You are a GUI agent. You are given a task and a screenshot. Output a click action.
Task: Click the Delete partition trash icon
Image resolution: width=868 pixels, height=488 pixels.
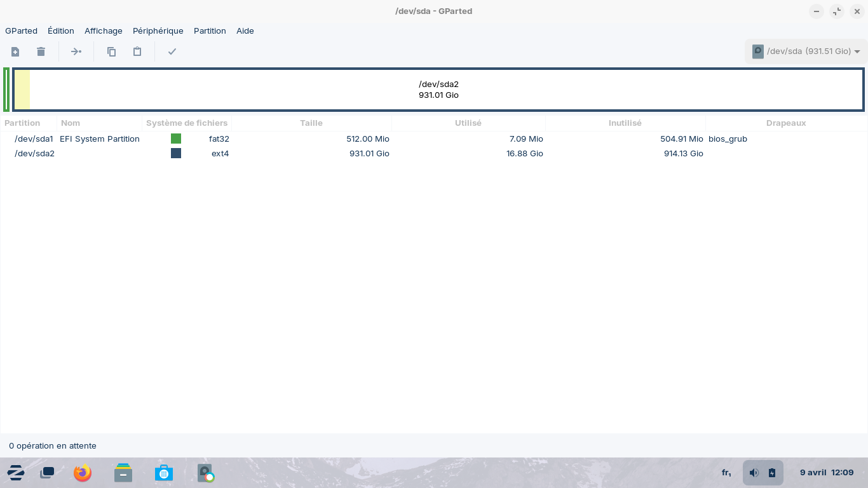41,51
